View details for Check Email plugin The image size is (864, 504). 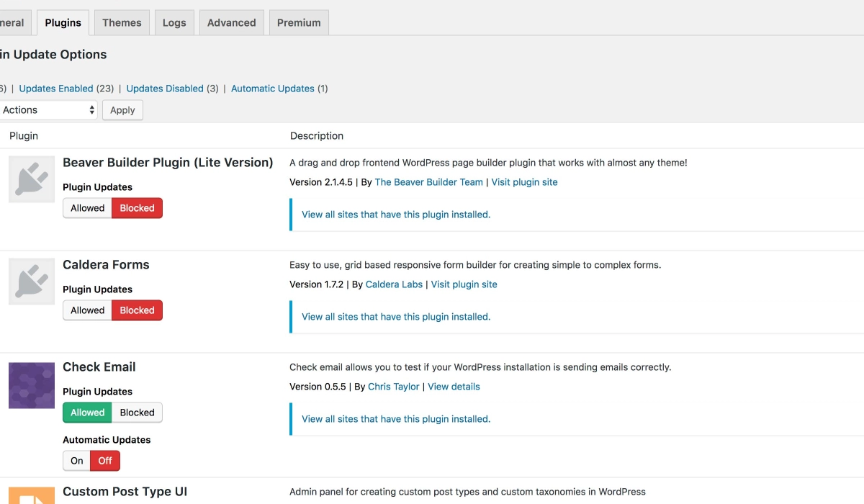tap(454, 387)
